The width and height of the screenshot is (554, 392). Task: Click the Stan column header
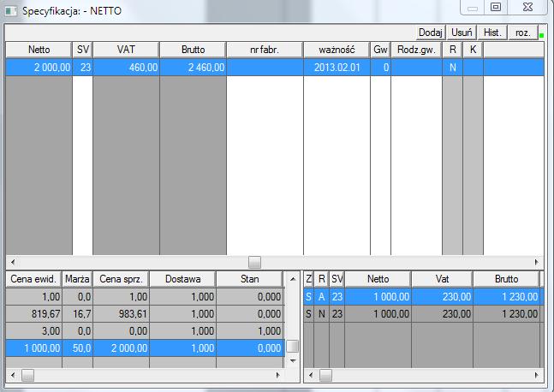pos(248,279)
